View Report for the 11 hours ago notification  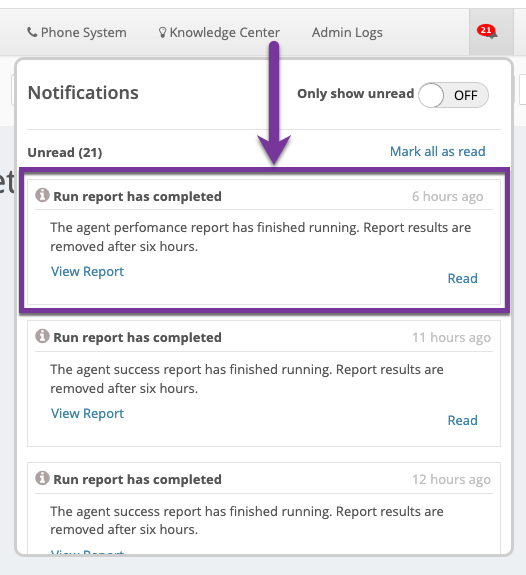click(x=87, y=413)
